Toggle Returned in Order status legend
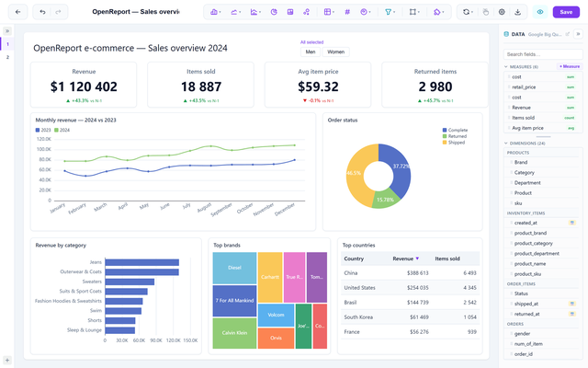 [455, 136]
